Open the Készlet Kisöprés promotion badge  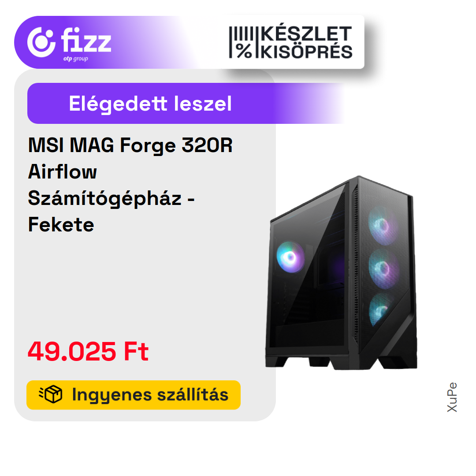[x=290, y=42]
